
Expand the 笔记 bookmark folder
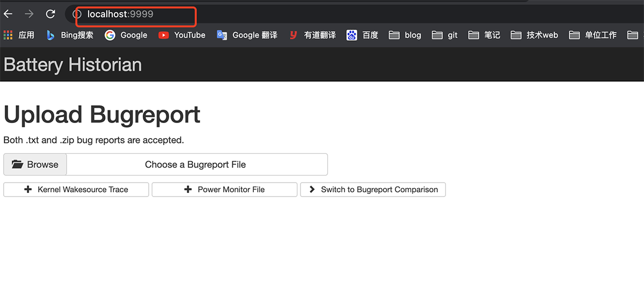tap(484, 35)
